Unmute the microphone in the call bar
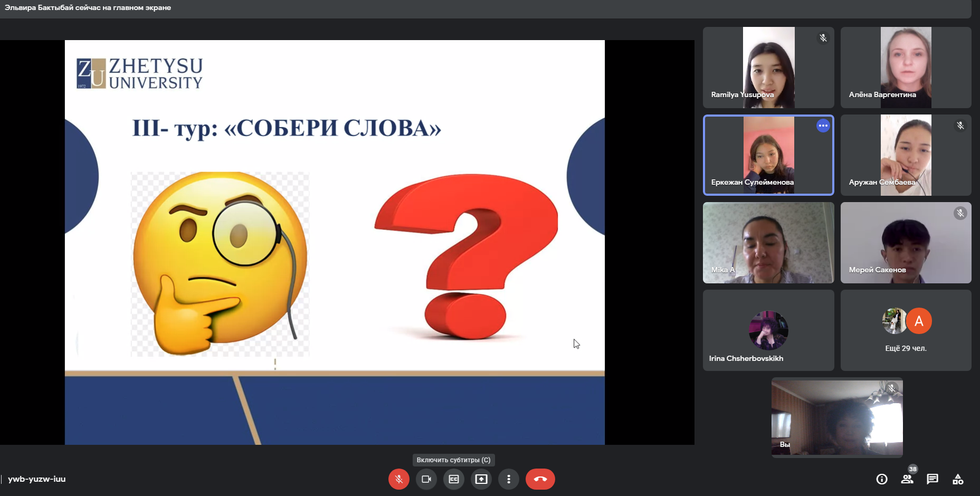This screenshot has height=496, width=980. [x=398, y=479]
